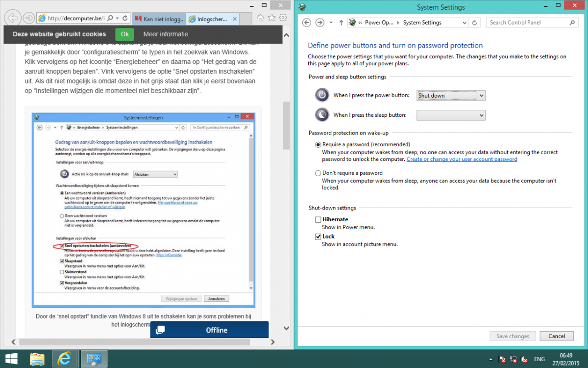Enable the Hibernate checkbox
The image size is (588, 368).
[x=318, y=219]
